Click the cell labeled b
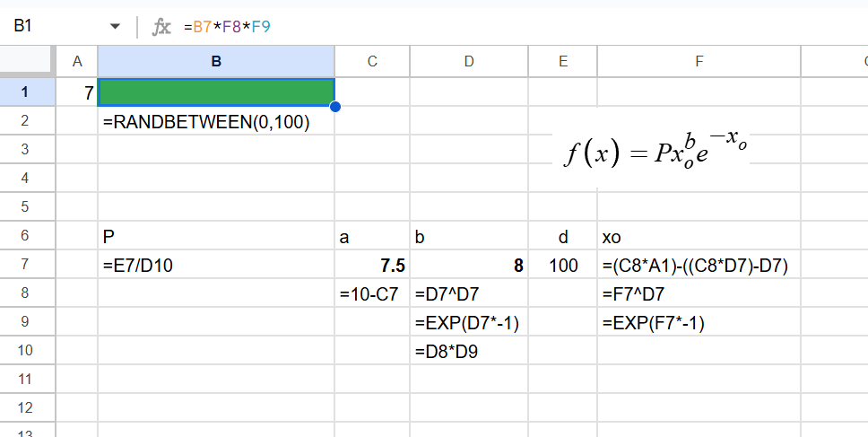 pos(469,236)
